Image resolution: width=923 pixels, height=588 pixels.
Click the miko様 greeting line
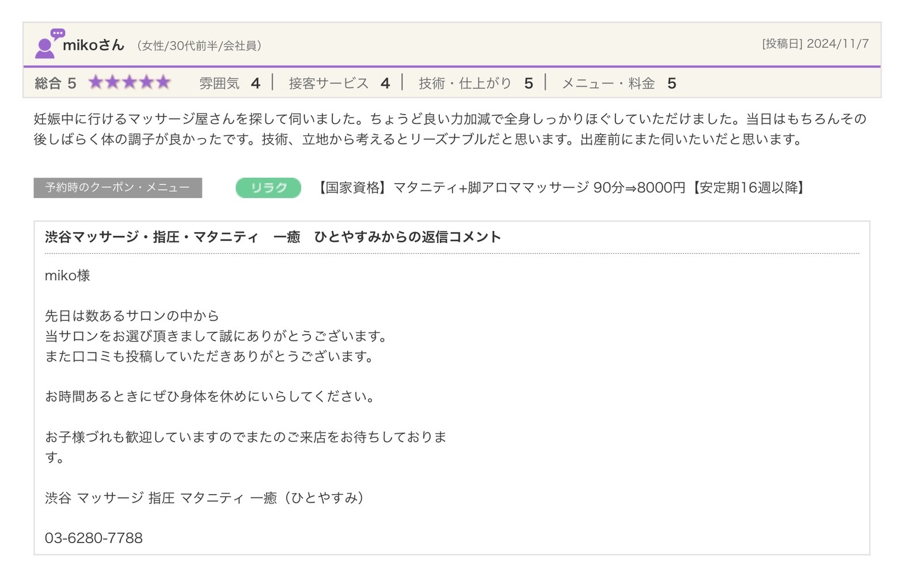tap(67, 275)
